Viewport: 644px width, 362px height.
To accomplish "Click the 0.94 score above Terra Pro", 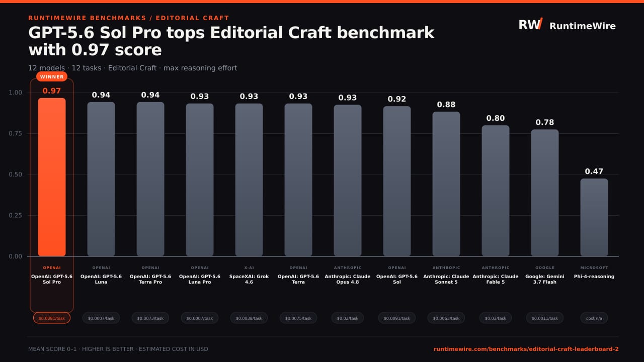I will click(150, 95).
